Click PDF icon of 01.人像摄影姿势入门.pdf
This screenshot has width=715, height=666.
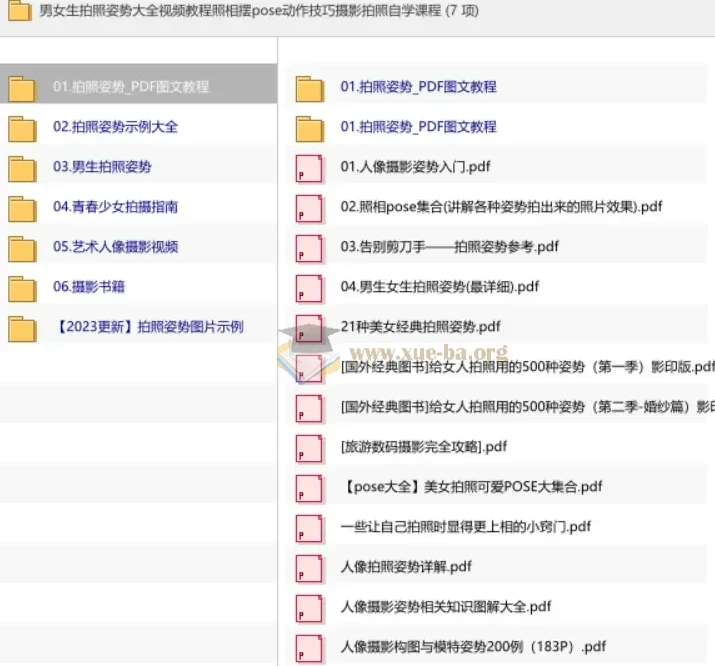tap(309, 169)
